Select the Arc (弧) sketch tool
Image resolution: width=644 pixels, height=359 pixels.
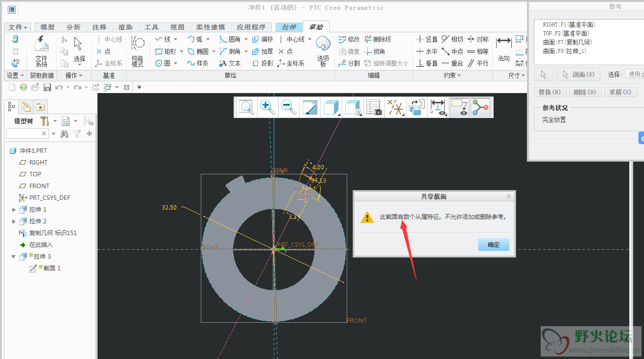tap(195, 39)
